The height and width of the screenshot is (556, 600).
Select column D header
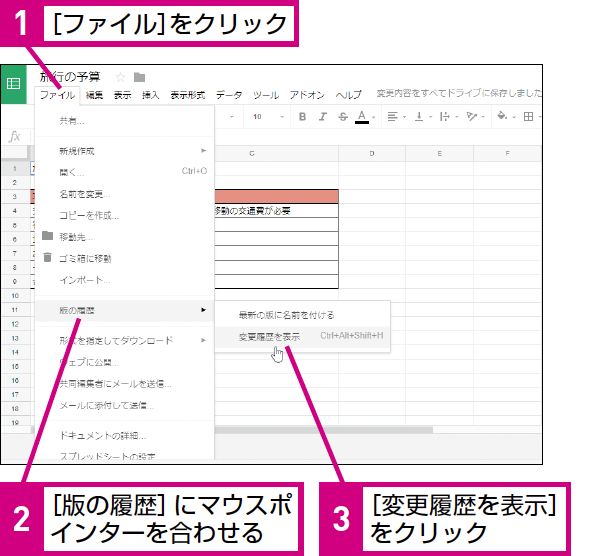point(372,153)
